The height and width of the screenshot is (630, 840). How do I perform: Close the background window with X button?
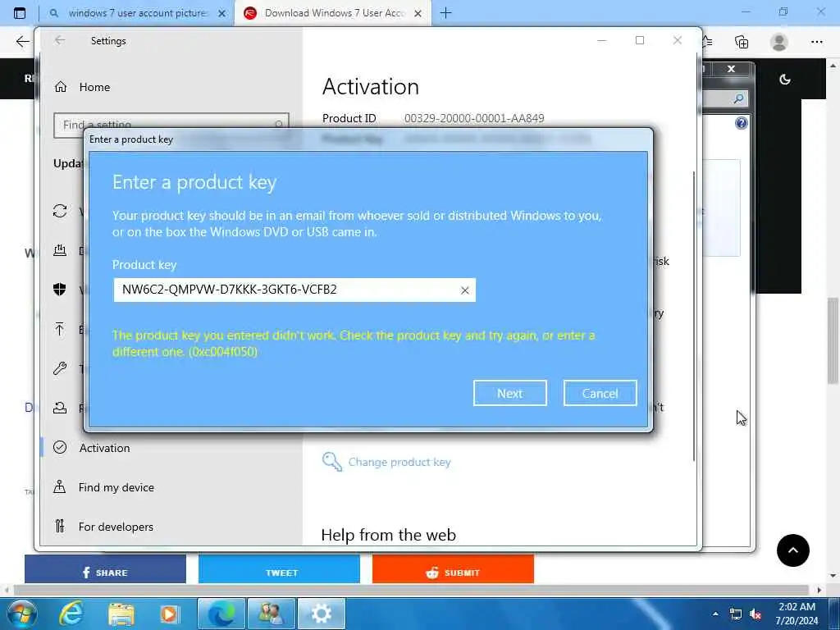(731, 69)
